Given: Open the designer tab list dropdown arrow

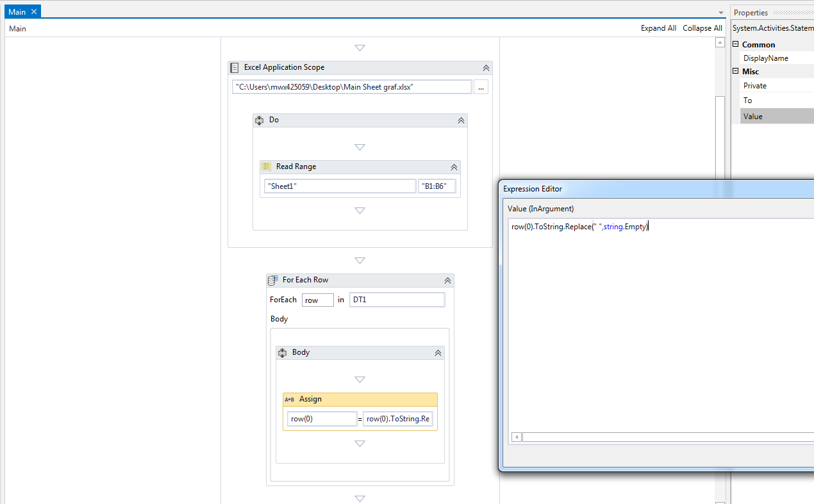Looking at the screenshot, I should pyautogui.click(x=720, y=12).
